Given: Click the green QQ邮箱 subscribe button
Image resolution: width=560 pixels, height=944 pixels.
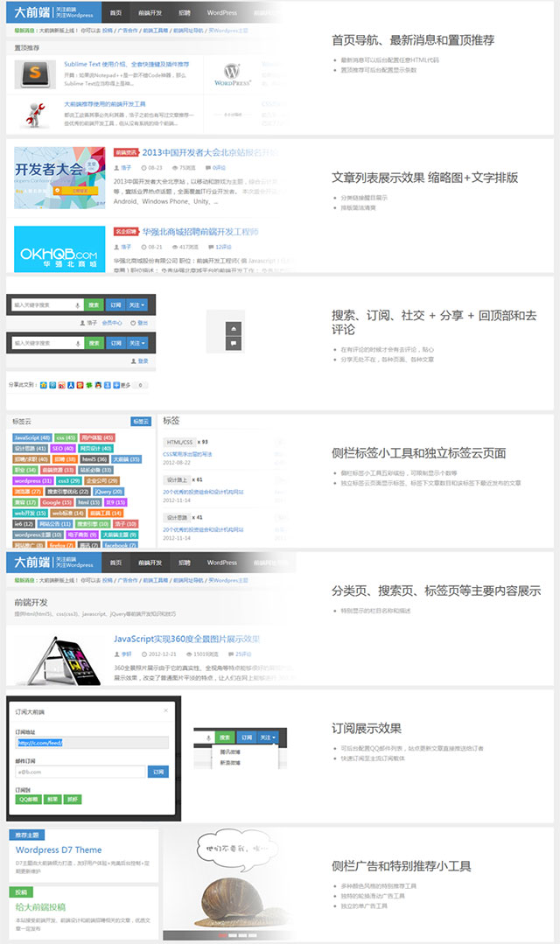Looking at the screenshot, I should click(x=27, y=799).
